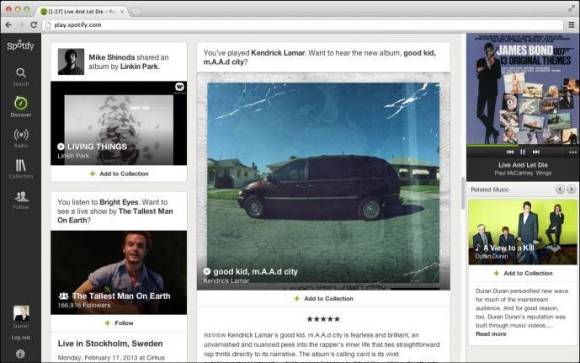Open the info icon at sidebar bottom
The width and height of the screenshot is (580, 363).
[x=20, y=354]
